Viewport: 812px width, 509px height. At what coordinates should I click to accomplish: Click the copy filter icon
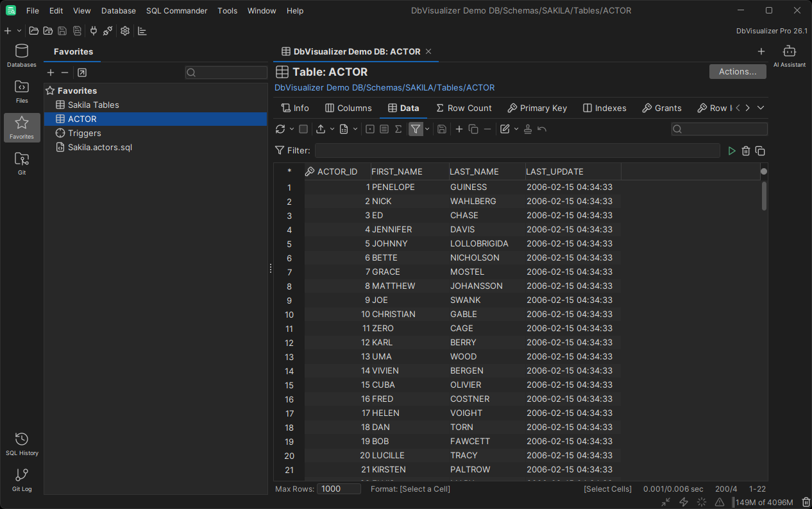coord(760,151)
